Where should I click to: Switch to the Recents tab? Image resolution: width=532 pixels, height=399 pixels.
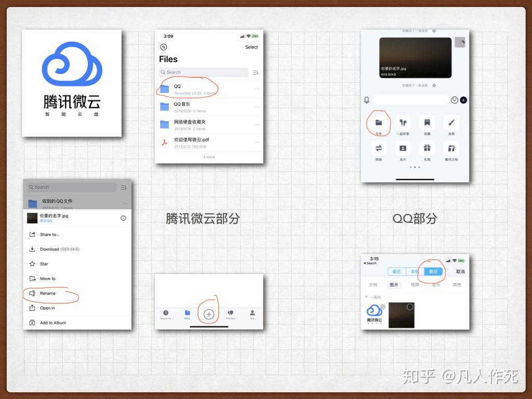(166, 314)
